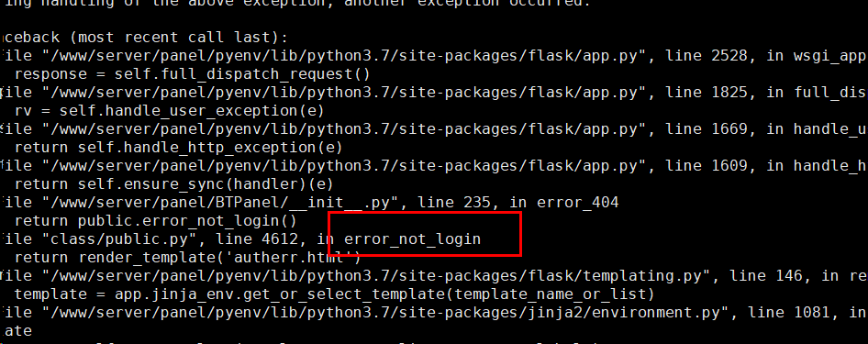The width and height of the screenshot is (868, 344).
Task: Click the jinja_env.get_or_select_template code line
Action: tap(334, 294)
